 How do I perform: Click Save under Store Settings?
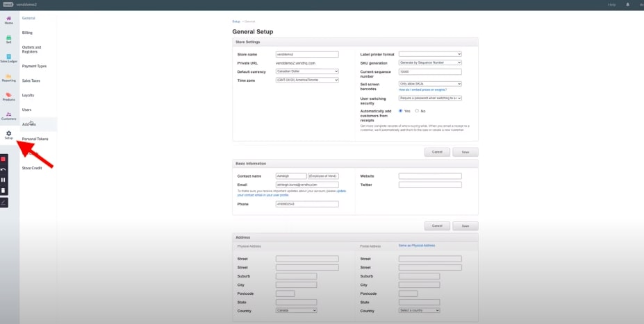465,152
